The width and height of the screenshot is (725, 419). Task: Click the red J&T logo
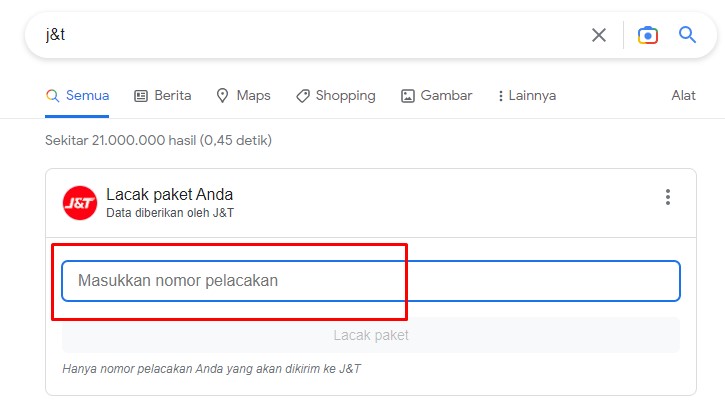(x=80, y=203)
